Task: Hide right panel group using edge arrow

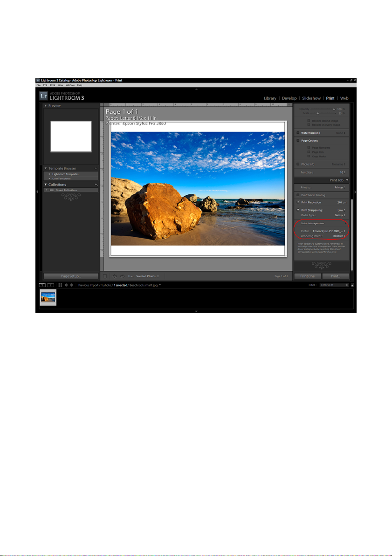Action: (x=355, y=192)
